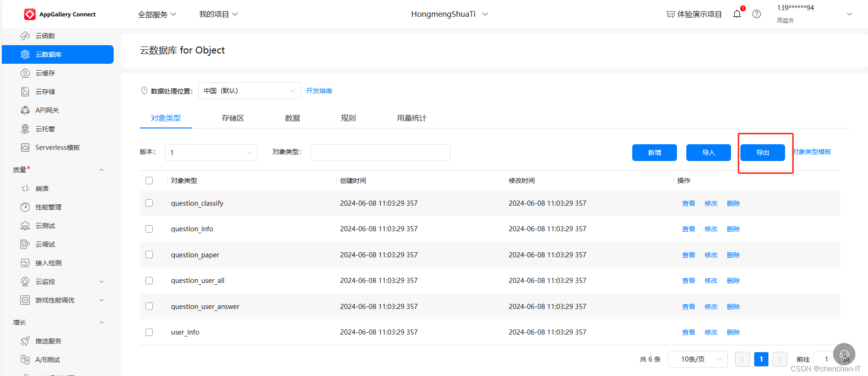The height and width of the screenshot is (376, 868).
Task: Switch to the 存储区 tab
Action: 233,118
